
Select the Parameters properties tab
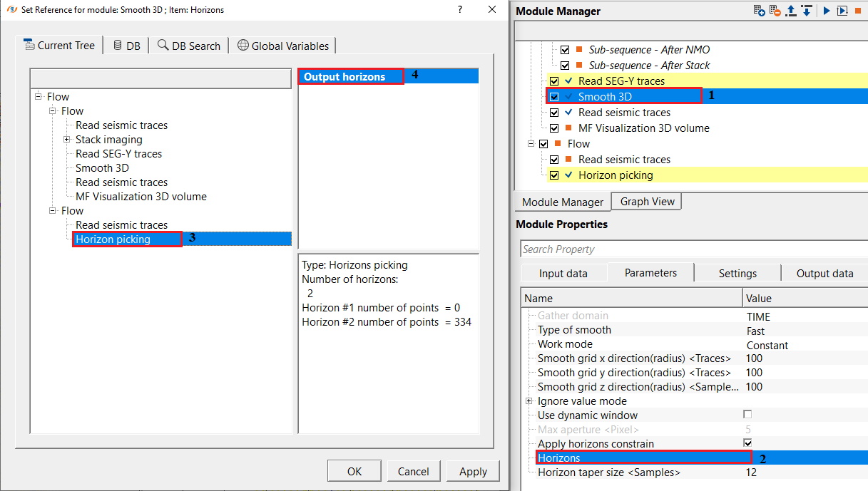(x=650, y=273)
